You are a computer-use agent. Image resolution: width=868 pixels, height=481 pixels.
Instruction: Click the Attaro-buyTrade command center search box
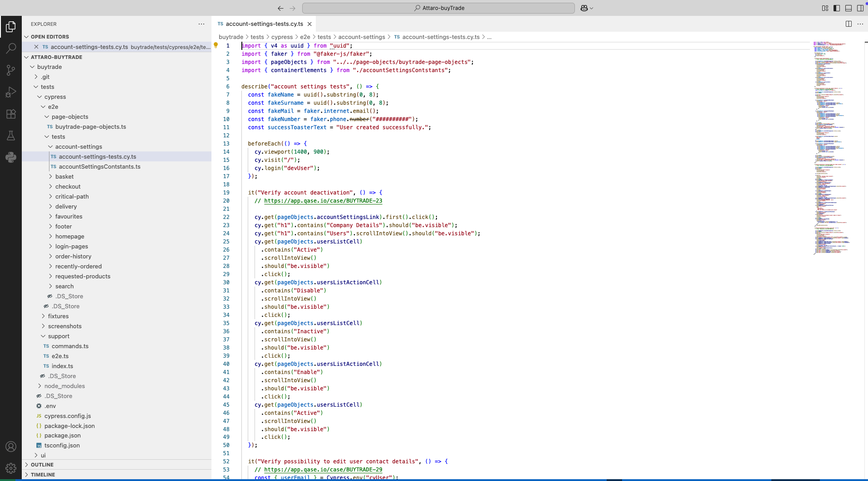coord(438,8)
